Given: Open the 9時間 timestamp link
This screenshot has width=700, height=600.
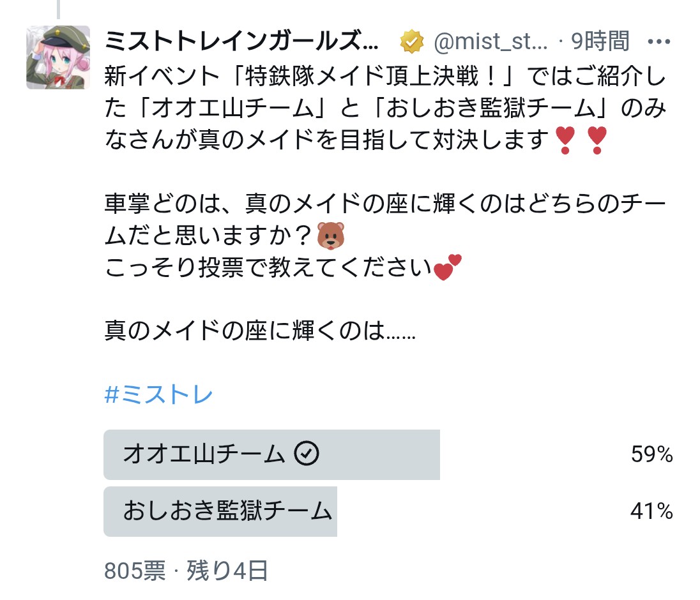Looking at the screenshot, I should (x=600, y=42).
